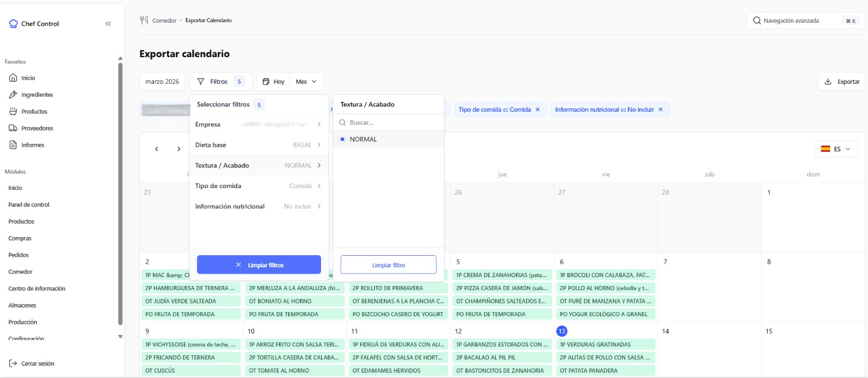Click the Limpiar filtro outlined button
The width and height of the screenshot is (868, 378).
coord(389,265)
